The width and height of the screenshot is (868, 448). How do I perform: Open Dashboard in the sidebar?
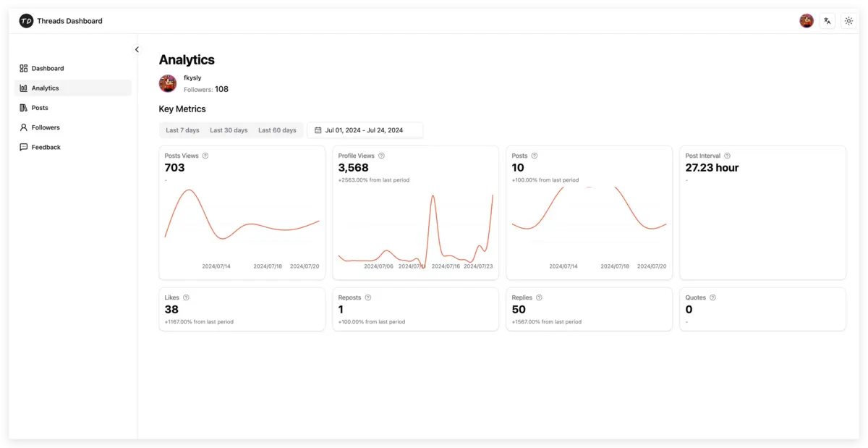pos(73,68)
